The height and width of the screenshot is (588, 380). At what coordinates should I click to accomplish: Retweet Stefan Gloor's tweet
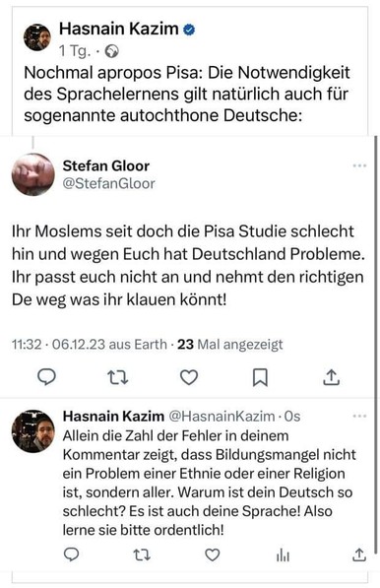click(x=118, y=377)
